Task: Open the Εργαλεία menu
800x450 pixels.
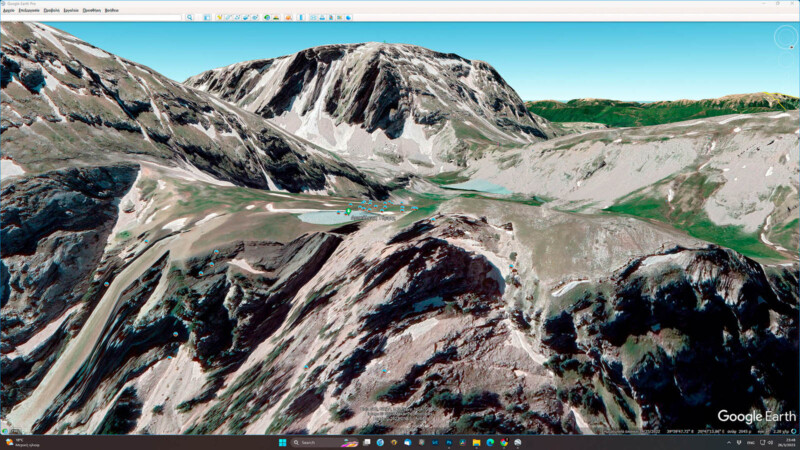Action: tap(71, 9)
